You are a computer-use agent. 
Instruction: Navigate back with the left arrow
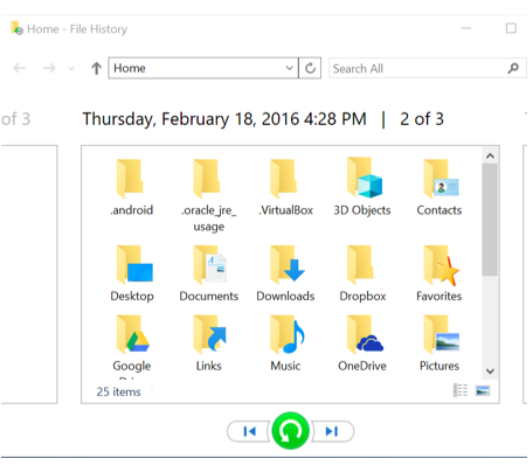[x=20, y=68]
